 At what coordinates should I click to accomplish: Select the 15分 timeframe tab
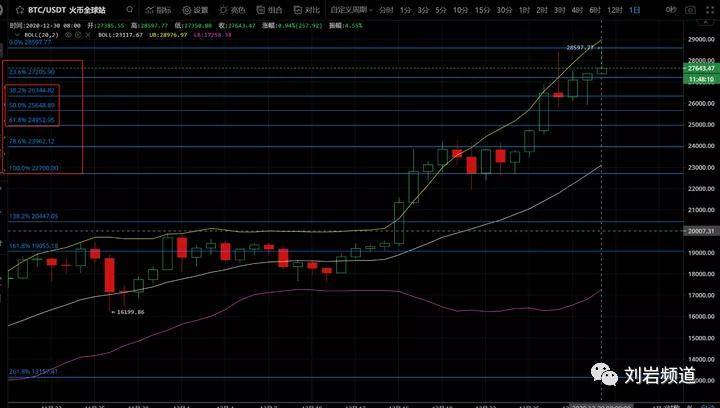coord(482,10)
